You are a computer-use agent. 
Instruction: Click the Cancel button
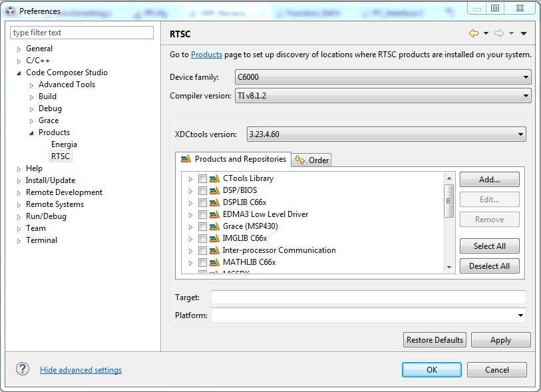coord(497,369)
